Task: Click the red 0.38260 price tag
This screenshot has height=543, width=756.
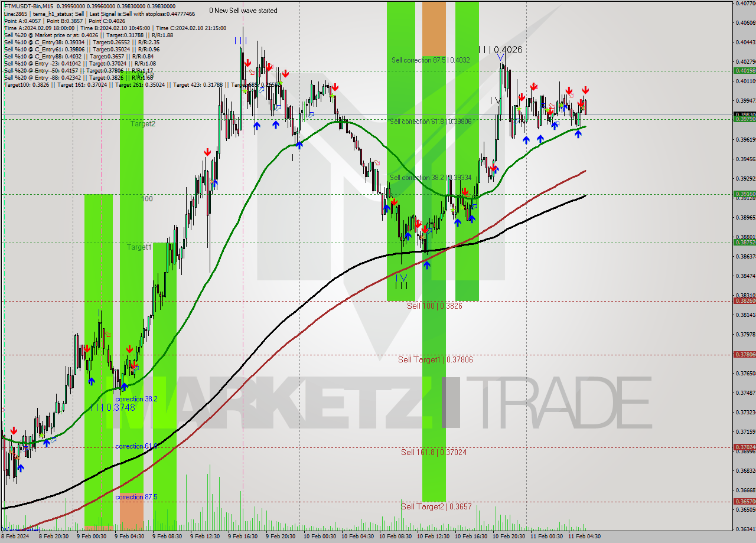Action: point(744,300)
